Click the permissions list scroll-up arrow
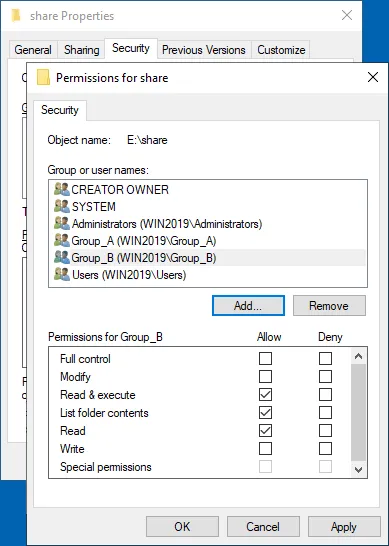The height and width of the screenshot is (546, 389). (358, 356)
